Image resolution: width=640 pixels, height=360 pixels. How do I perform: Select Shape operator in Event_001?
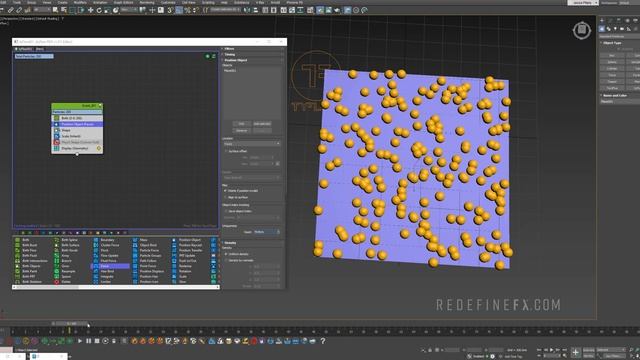click(x=77, y=130)
